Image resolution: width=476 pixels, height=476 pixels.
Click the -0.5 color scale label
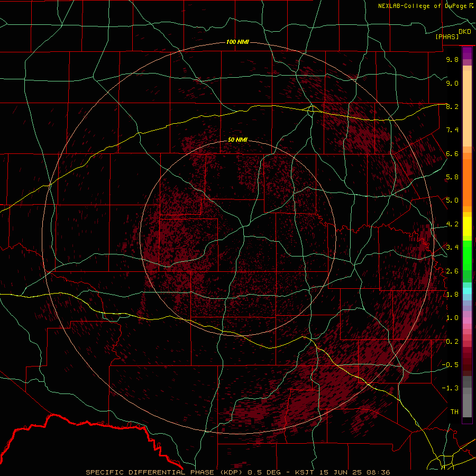pos(450,365)
